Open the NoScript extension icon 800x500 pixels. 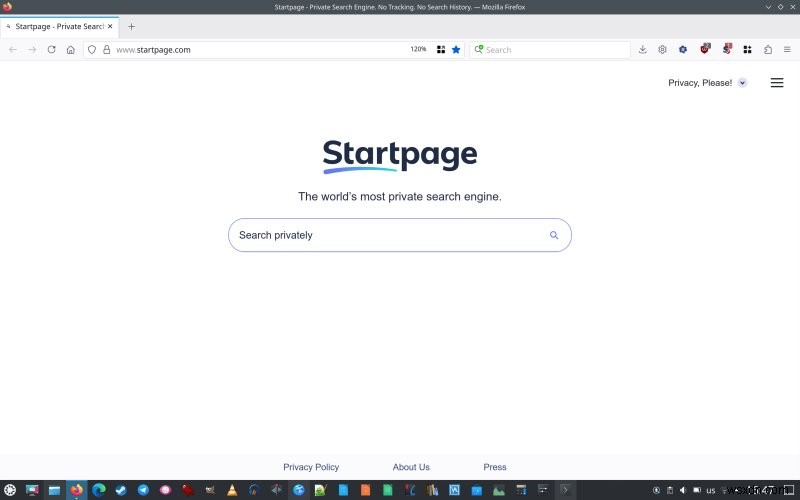(727, 49)
